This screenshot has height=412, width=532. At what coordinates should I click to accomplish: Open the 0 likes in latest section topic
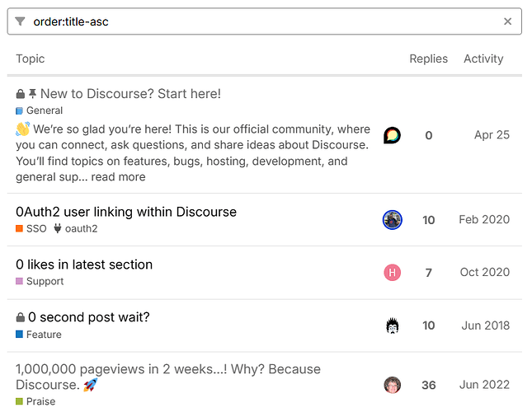(84, 265)
